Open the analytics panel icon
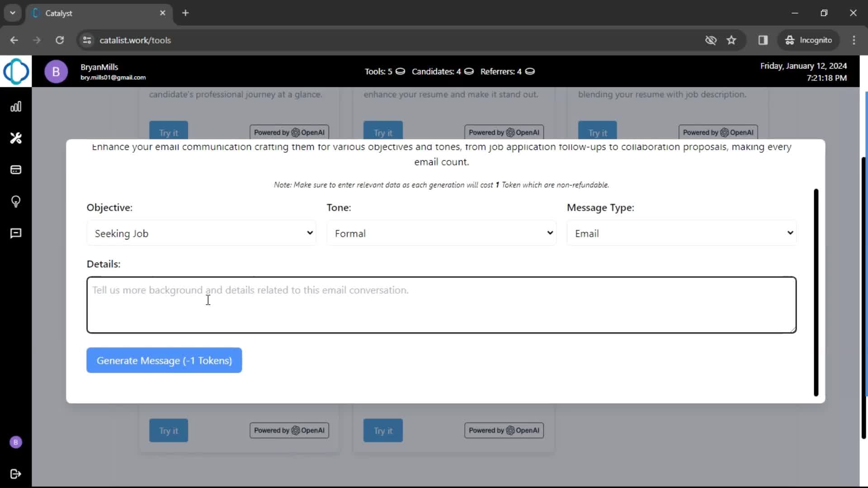Image resolution: width=868 pixels, height=488 pixels. point(16,106)
